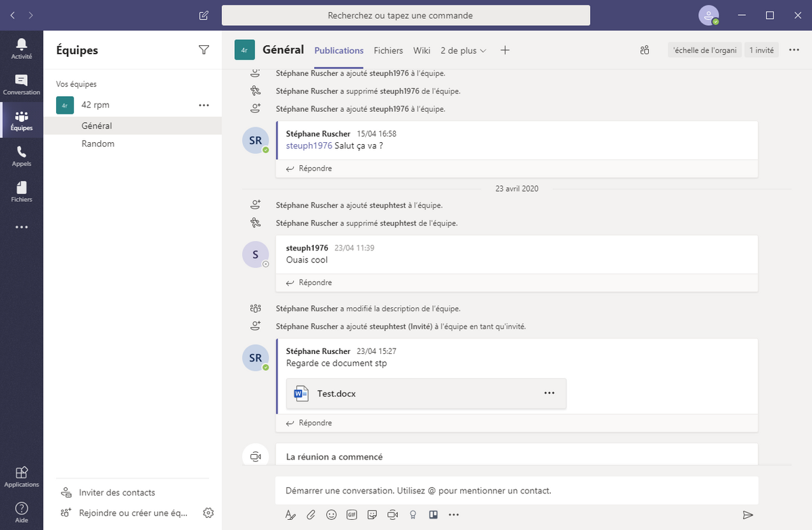This screenshot has width=812, height=530.
Task: Attach a file with paperclip icon
Action: pos(311,514)
